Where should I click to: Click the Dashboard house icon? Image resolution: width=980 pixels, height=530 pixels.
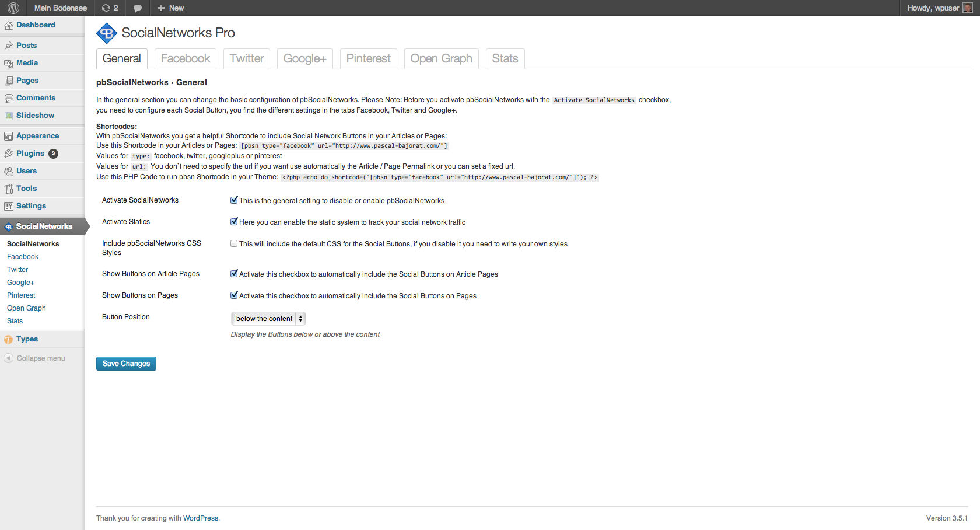(9, 26)
